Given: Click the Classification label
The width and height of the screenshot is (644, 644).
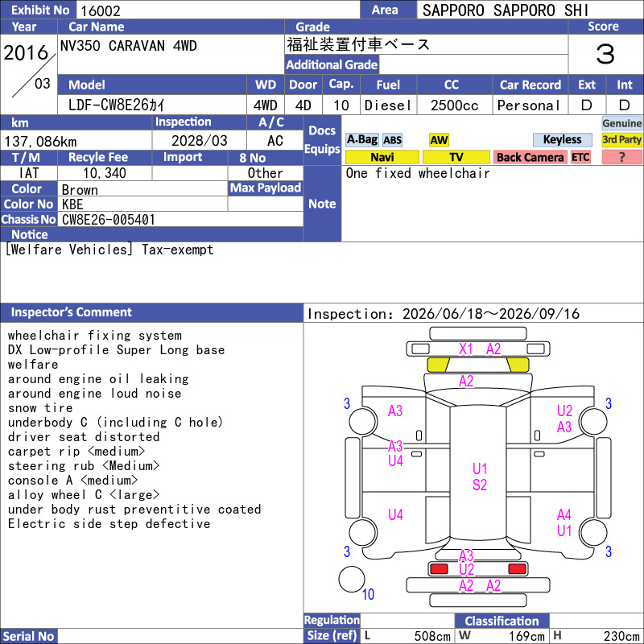Looking at the screenshot, I should click(x=502, y=621).
